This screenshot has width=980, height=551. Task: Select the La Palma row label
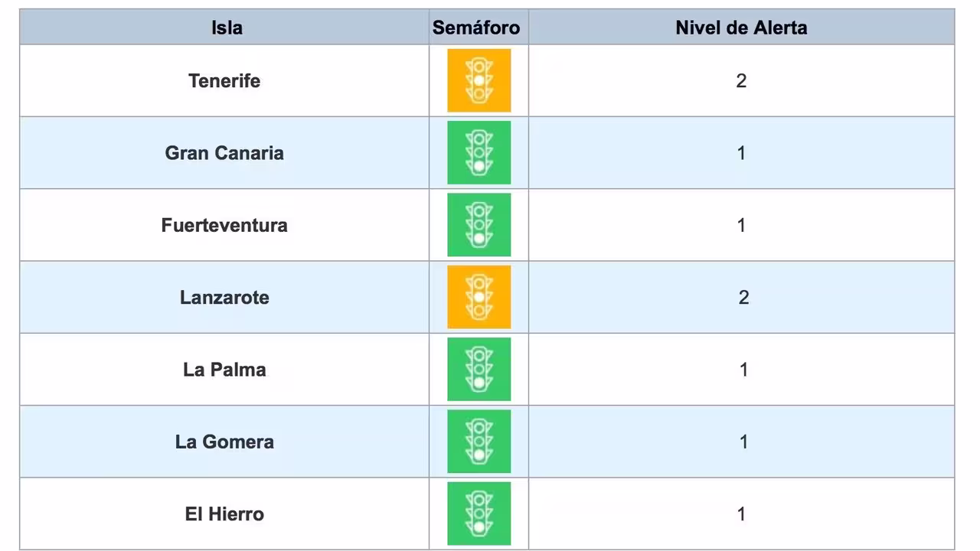point(224,369)
